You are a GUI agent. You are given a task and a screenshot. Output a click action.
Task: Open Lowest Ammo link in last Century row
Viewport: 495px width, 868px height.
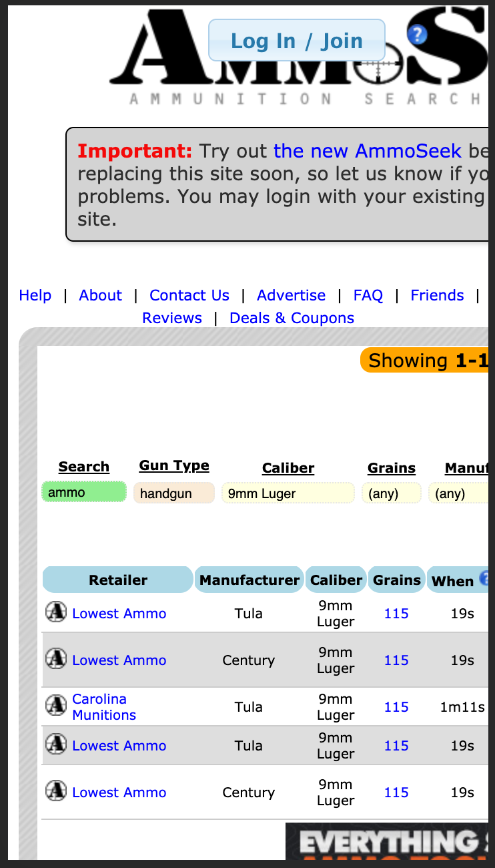tap(119, 792)
